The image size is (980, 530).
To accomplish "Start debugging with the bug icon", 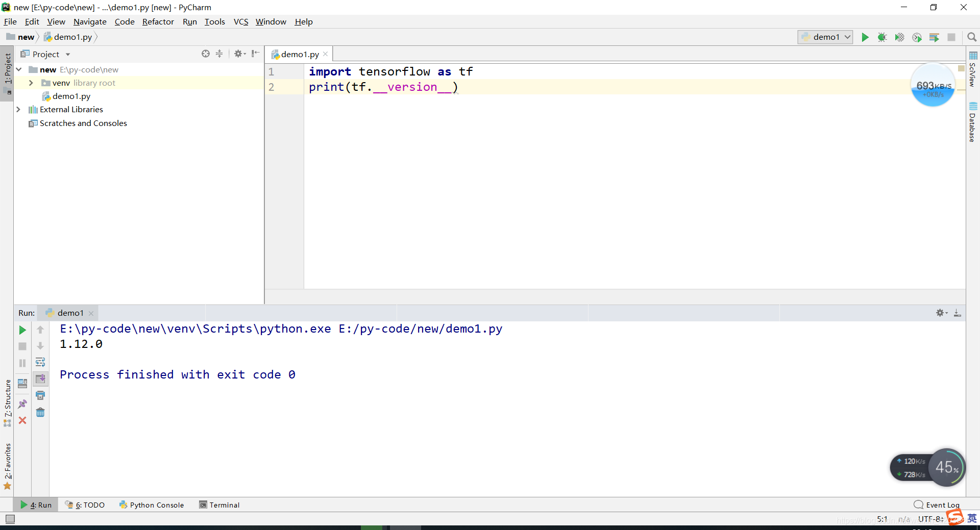I will 882,37.
